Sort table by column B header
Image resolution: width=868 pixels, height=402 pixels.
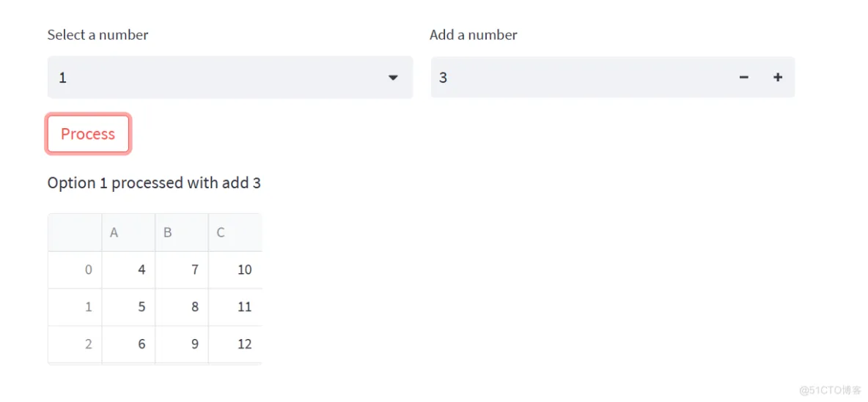coord(182,233)
